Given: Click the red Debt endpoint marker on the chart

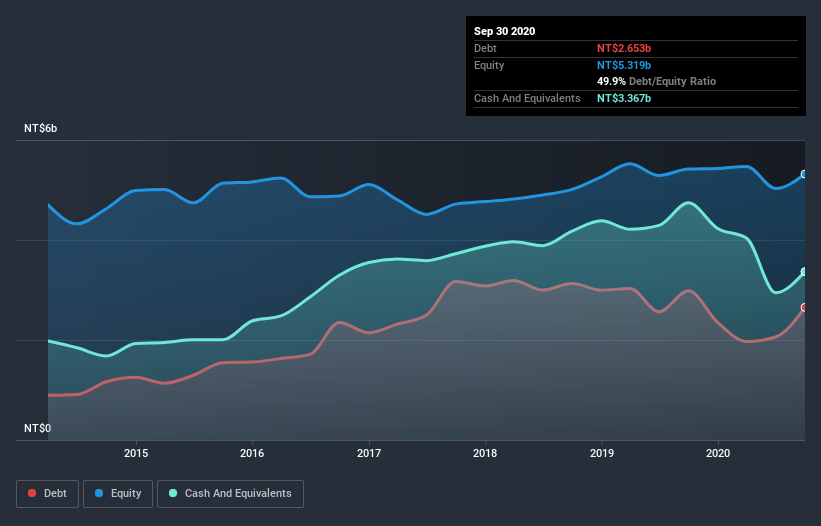Looking at the screenshot, I should click(x=804, y=307).
